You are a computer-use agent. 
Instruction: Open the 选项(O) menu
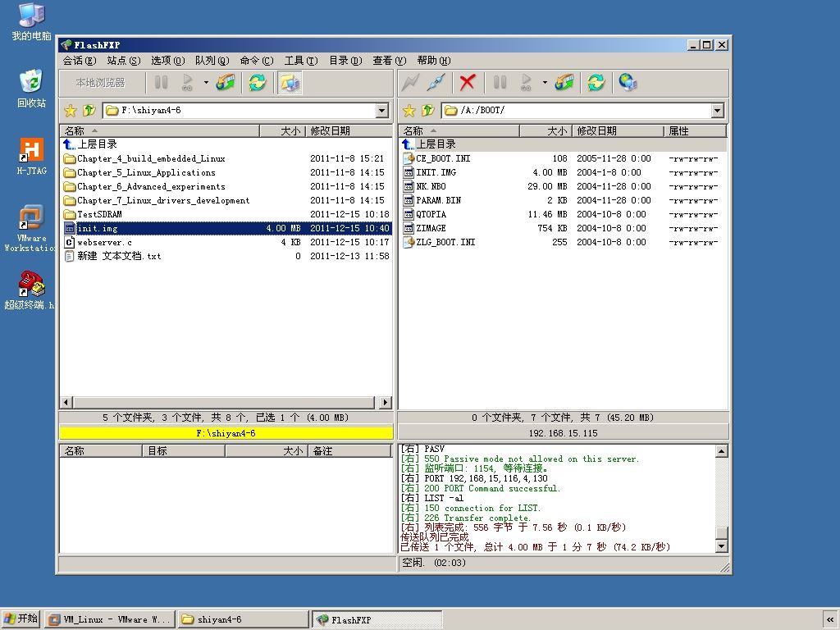[167, 61]
